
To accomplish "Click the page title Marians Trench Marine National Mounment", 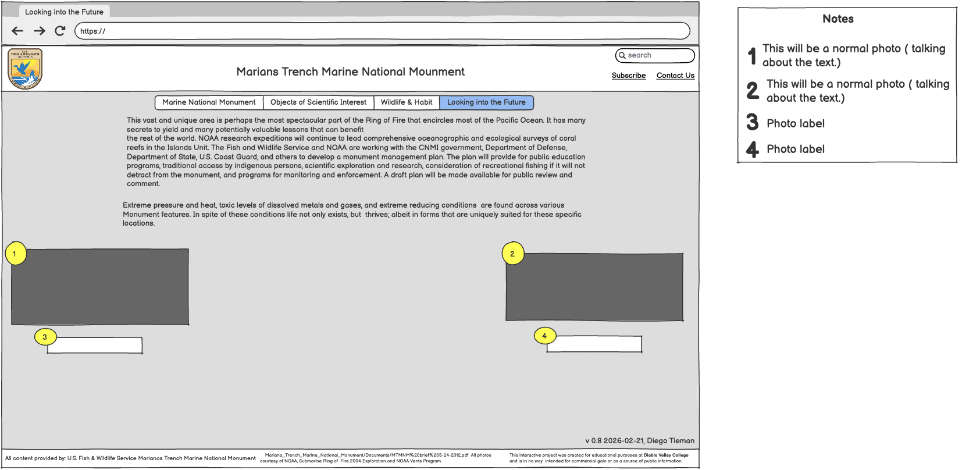I will click(350, 72).
